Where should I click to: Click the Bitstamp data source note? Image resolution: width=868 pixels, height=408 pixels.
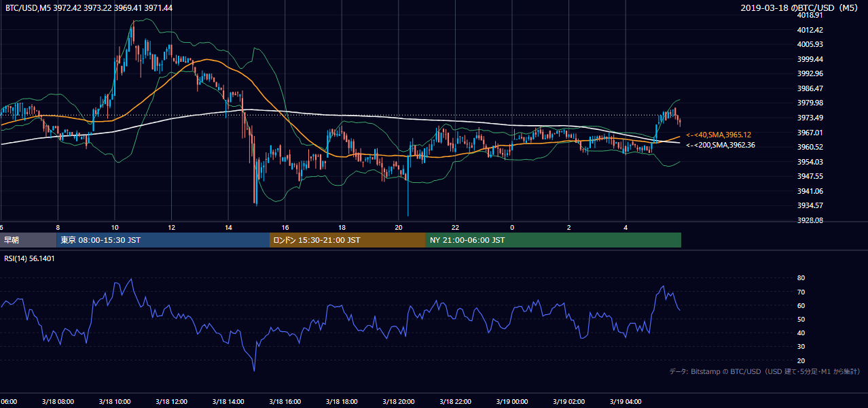765,371
